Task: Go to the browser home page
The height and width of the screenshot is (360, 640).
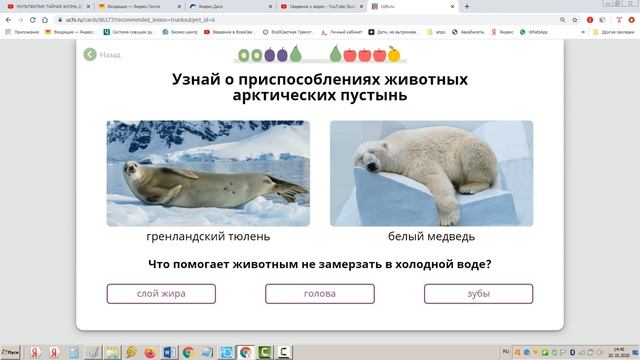Action: (x=45, y=20)
